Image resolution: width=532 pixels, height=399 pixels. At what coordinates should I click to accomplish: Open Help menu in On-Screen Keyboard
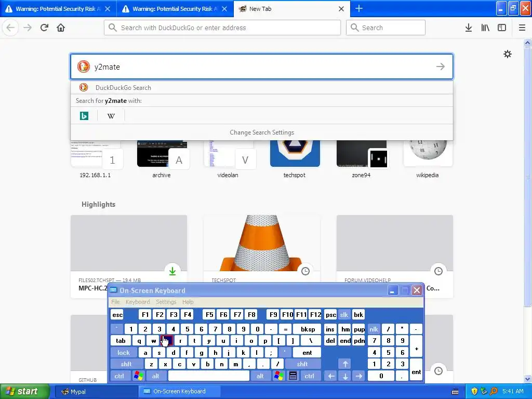tap(188, 302)
